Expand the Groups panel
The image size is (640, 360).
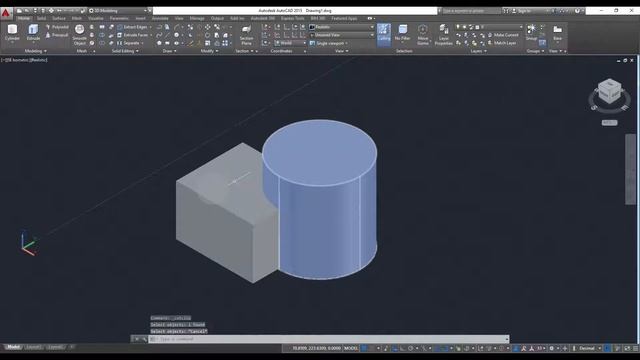(535, 51)
